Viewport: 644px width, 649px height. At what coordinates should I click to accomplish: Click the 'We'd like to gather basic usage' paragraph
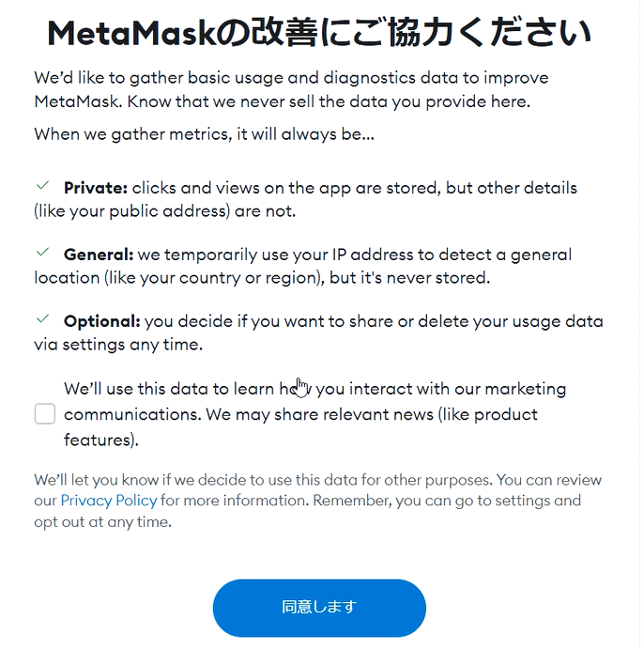point(291,89)
